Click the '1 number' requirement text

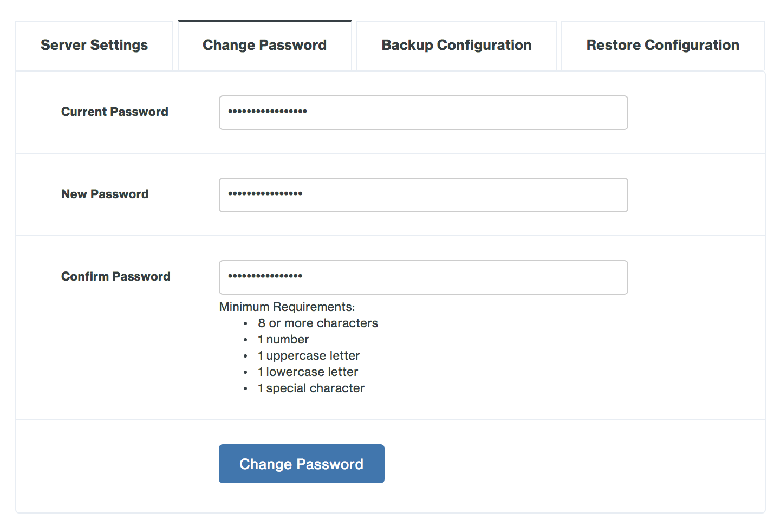coord(283,339)
